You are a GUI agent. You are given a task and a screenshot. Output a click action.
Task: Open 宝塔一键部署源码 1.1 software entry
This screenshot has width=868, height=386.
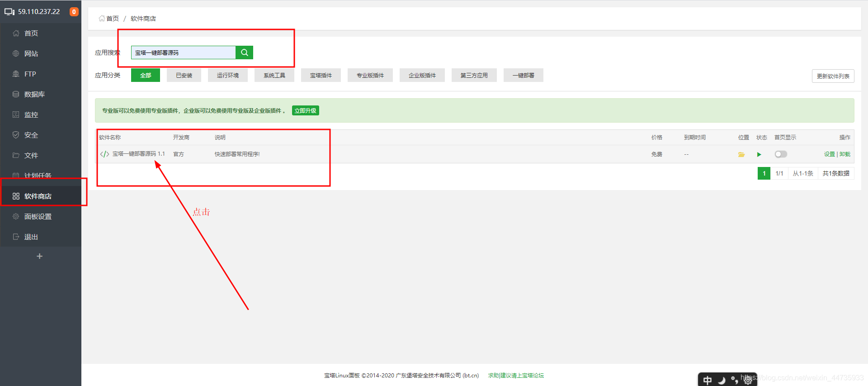[138, 154]
